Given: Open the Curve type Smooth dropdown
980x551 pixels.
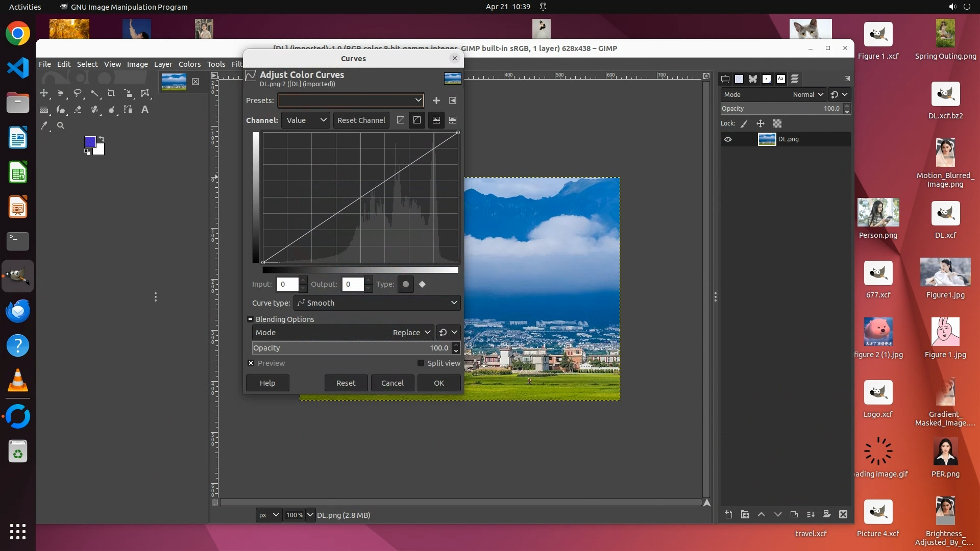Looking at the screenshot, I should click(377, 303).
